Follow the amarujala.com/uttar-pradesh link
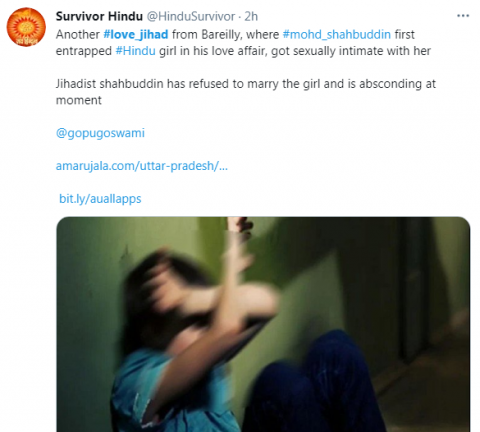480x432 pixels. [x=142, y=166]
